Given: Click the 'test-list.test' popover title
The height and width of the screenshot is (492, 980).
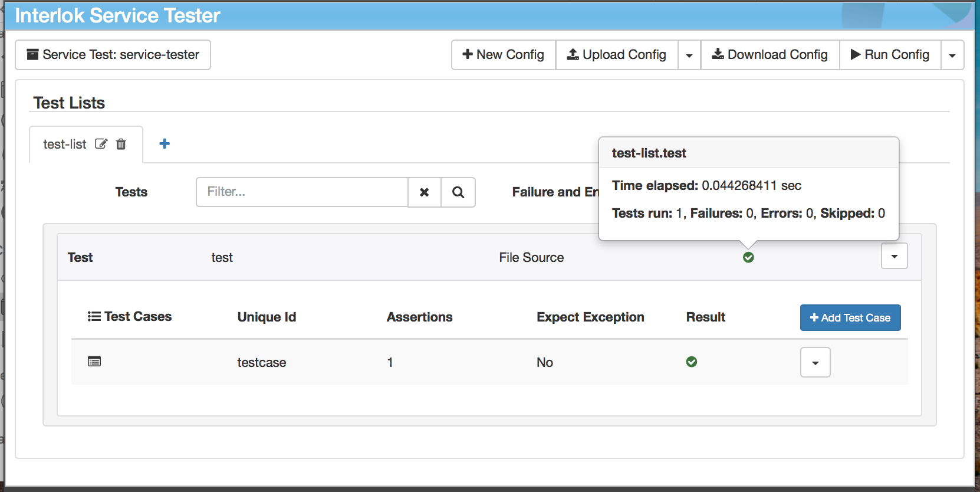Looking at the screenshot, I should (x=649, y=153).
